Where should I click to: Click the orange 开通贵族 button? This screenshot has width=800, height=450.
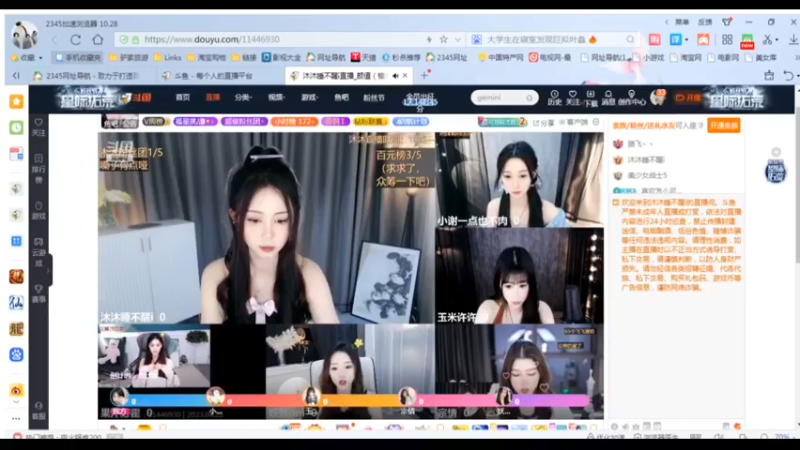(x=723, y=125)
